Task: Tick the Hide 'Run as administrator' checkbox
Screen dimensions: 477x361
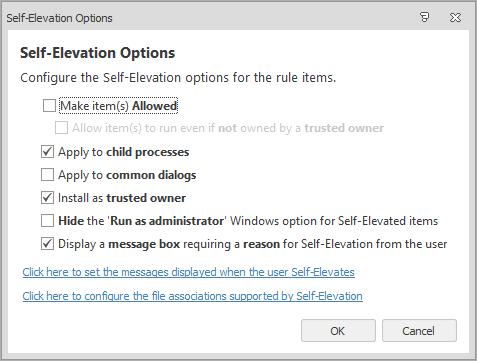Action: tap(47, 221)
